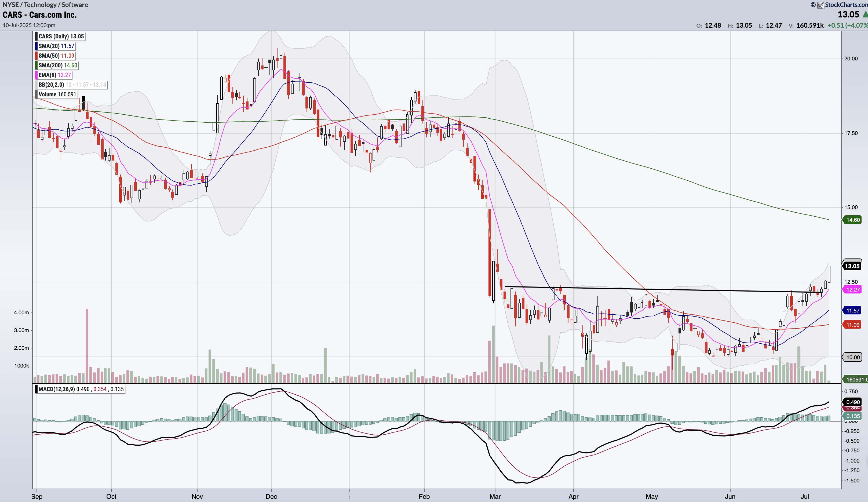Click the 0.750 MACD scale label
The image size is (868, 502).
[x=851, y=392]
